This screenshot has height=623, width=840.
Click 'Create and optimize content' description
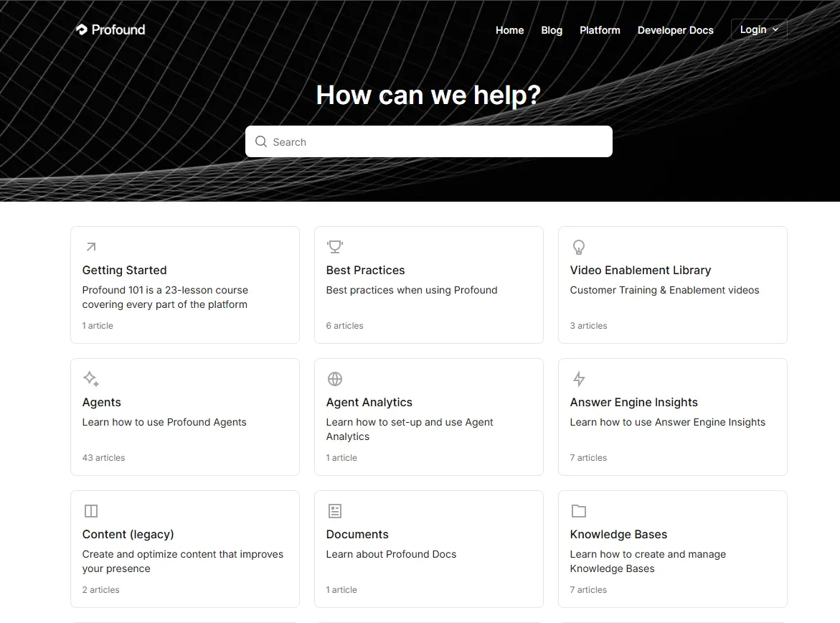[x=183, y=561]
